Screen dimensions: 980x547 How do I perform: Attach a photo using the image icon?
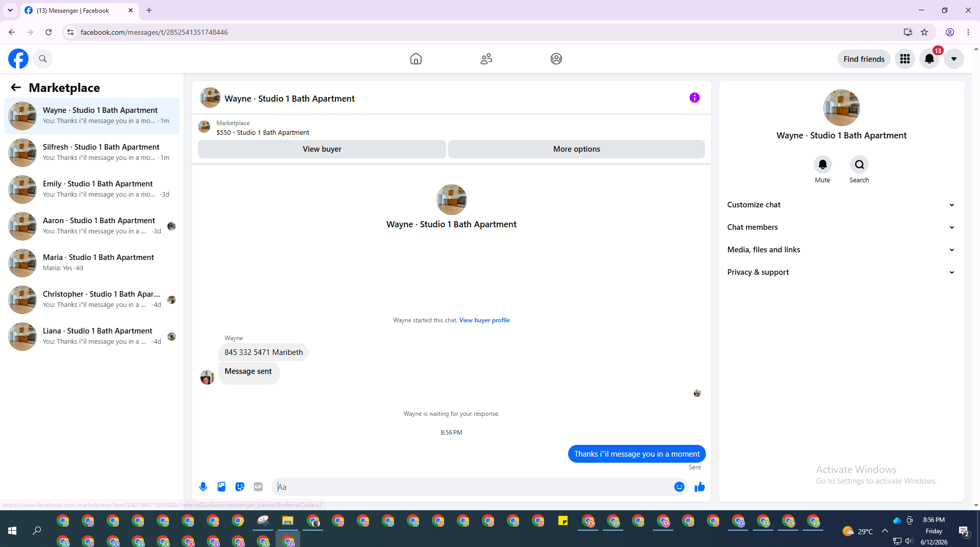point(222,487)
